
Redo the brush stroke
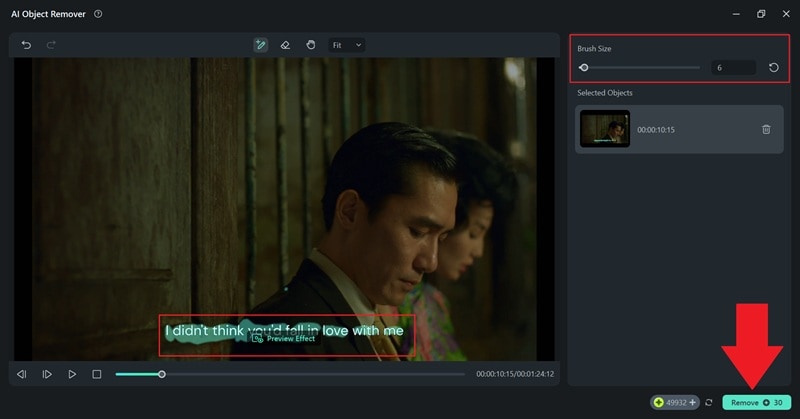(x=51, y=45)
